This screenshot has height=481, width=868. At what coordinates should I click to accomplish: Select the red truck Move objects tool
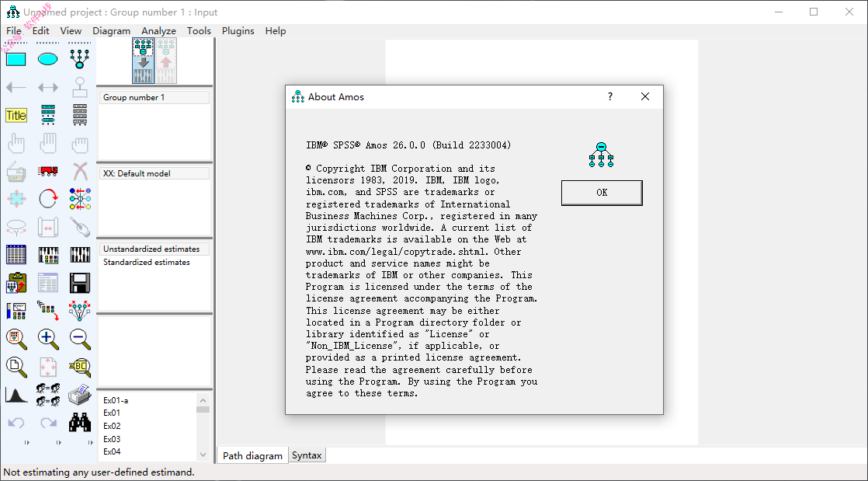48,171
